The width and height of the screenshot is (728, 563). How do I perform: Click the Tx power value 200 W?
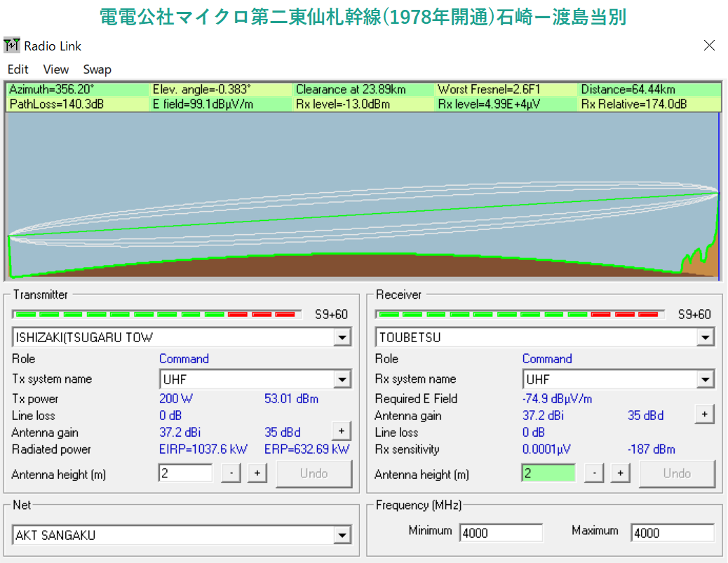(176, 399)
